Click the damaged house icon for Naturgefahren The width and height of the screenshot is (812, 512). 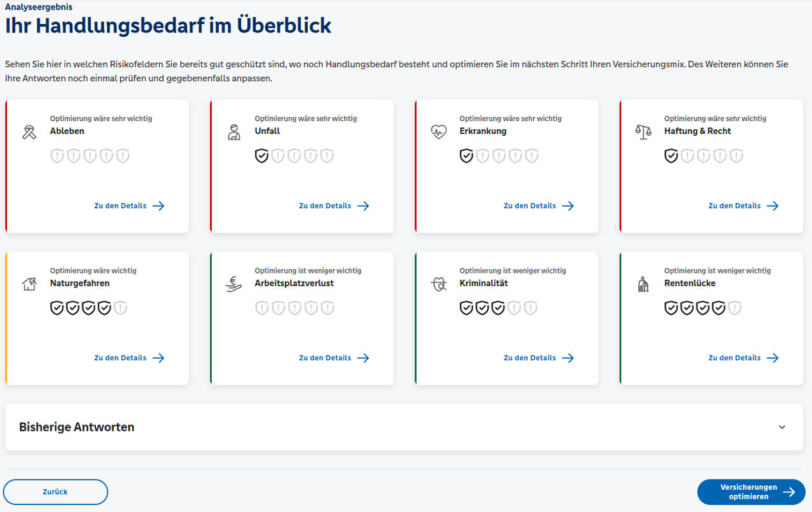[29, 284]
